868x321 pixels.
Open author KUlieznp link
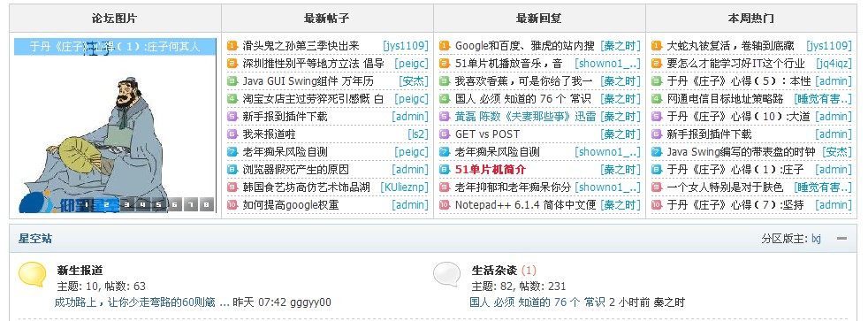404,187
